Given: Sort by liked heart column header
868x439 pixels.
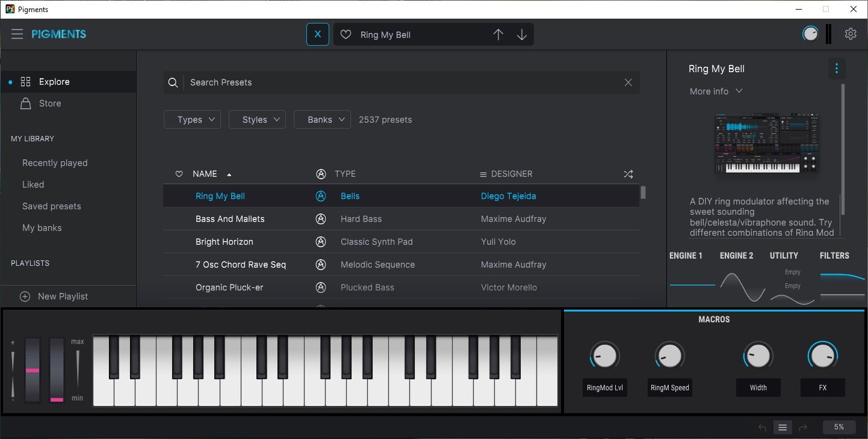Looking at the screenshot, I should tap(179, 174).
